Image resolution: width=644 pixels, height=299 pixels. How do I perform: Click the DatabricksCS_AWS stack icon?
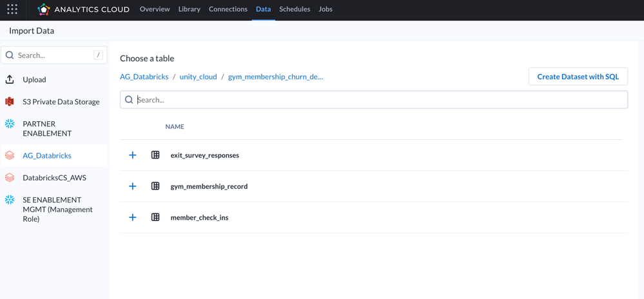(x=10, y=178)
